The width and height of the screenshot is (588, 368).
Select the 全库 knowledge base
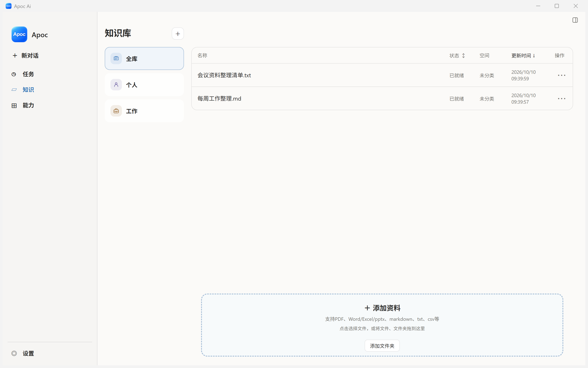click(x=144, y=58)
